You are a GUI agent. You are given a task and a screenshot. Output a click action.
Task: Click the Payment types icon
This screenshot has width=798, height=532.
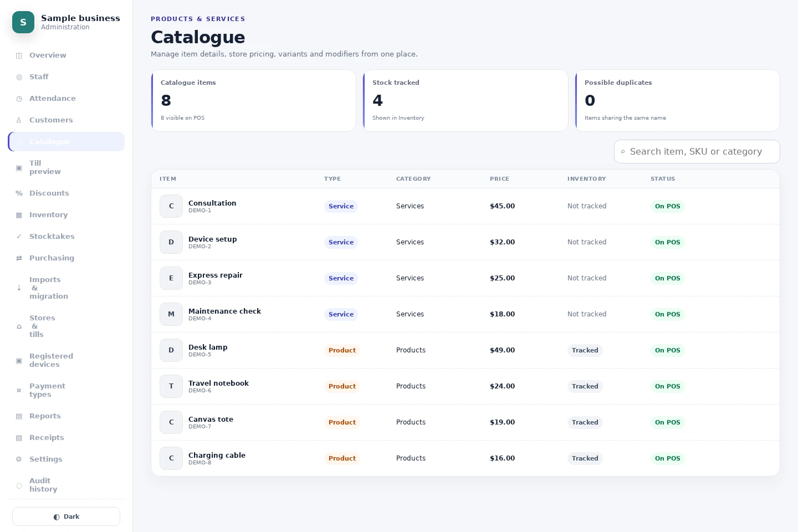point(19,391)
